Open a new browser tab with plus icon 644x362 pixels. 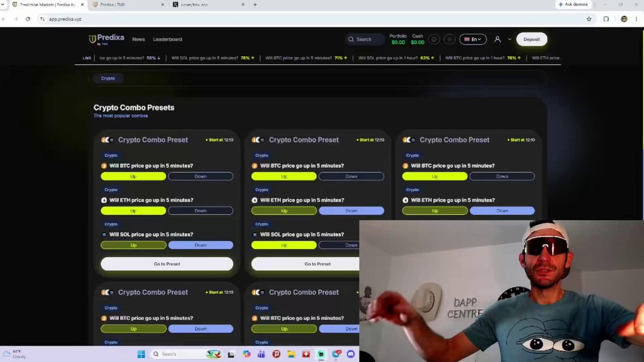255,5
